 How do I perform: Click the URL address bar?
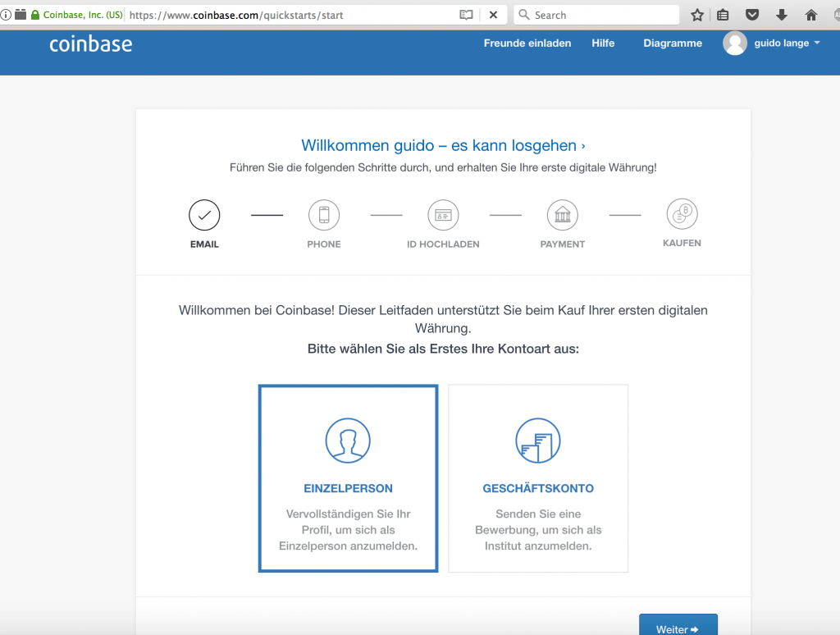click(290, 15)
